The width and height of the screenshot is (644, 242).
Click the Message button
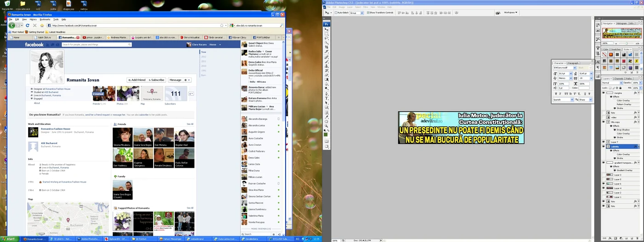[175, 80]
